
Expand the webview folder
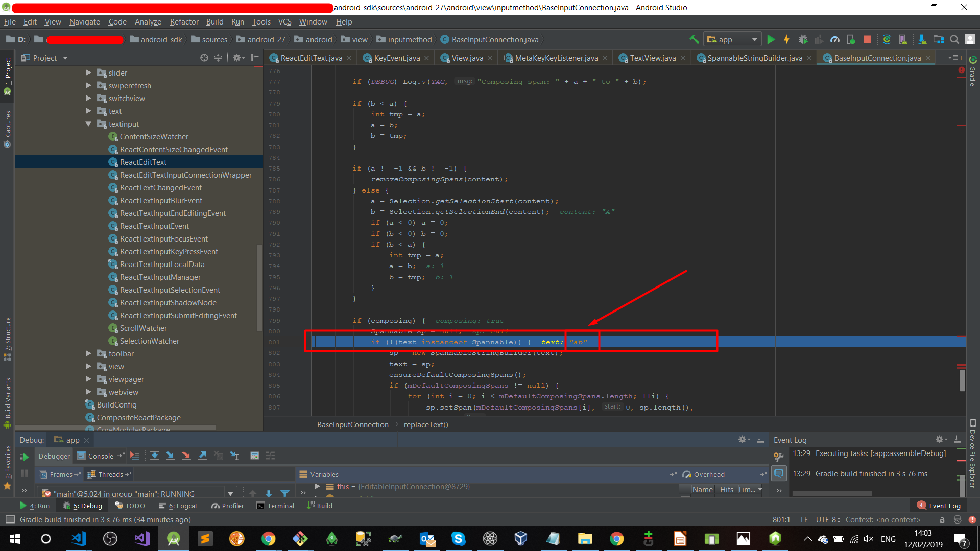88,392
